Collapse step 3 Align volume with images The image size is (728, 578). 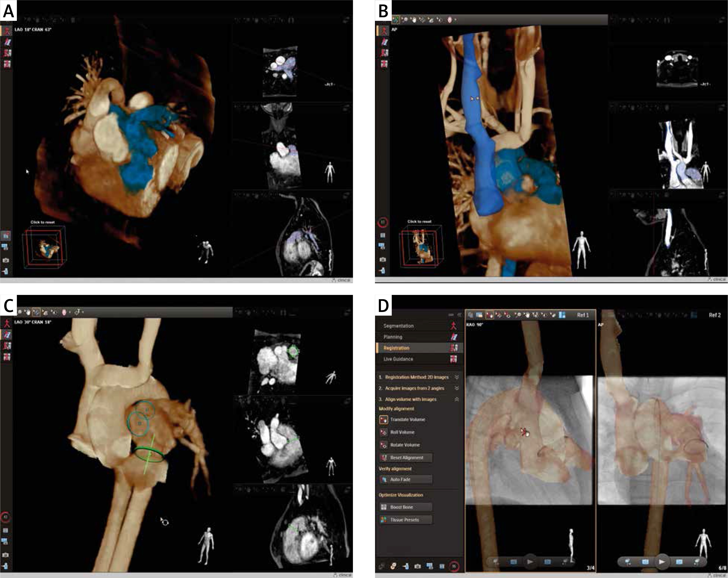pyautogui.click(x=456, y=399)
